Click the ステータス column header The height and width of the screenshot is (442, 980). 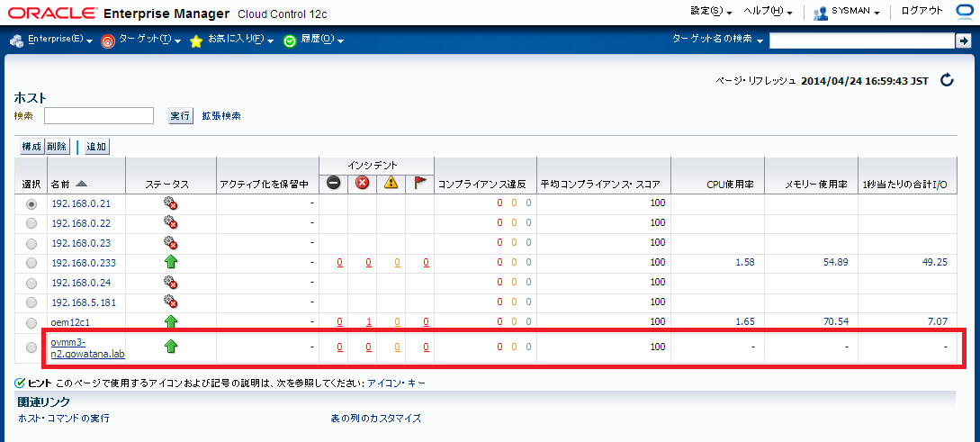167,185
